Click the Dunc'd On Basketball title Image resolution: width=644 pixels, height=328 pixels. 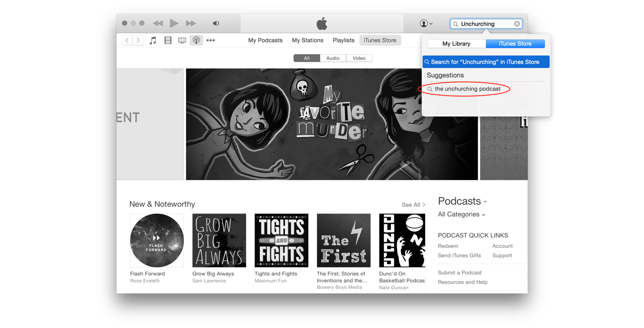[x=402, y=277]
